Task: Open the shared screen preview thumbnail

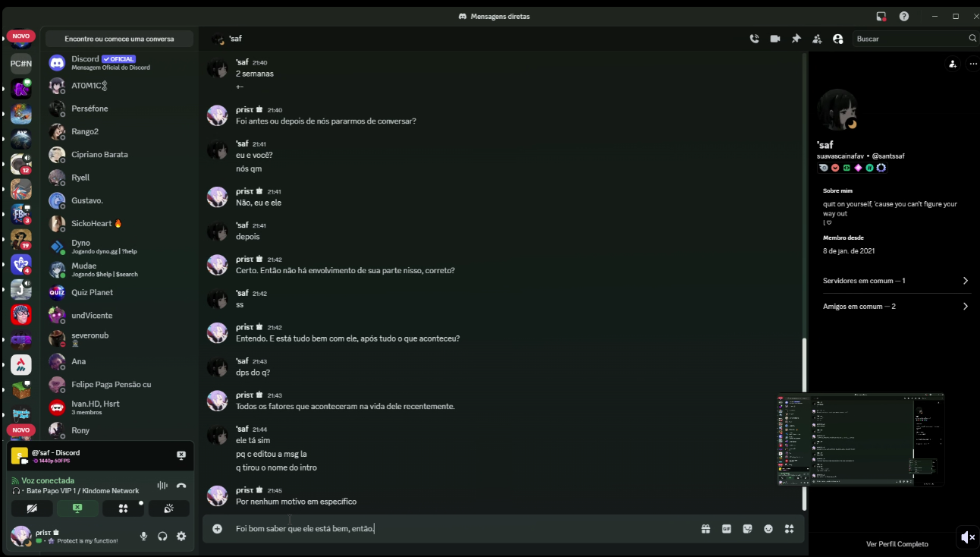Action: (860, 439)
